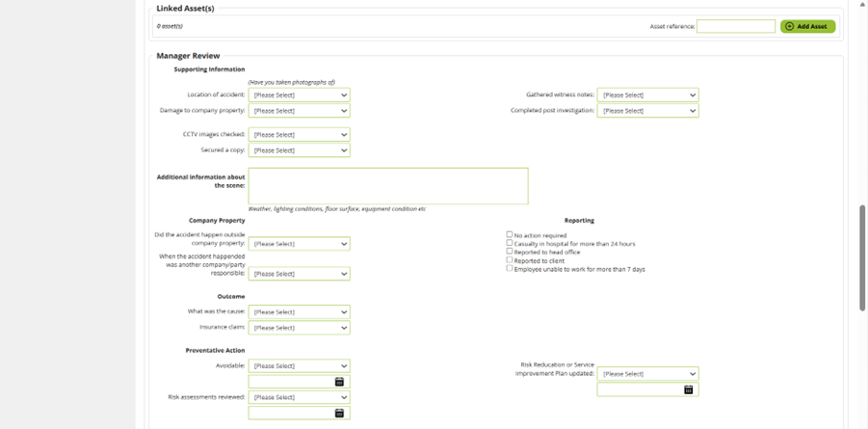This screenshot has width=868, height=429.
Task: Enable Reported to head office checkbox
Action: tap(510, 252)
